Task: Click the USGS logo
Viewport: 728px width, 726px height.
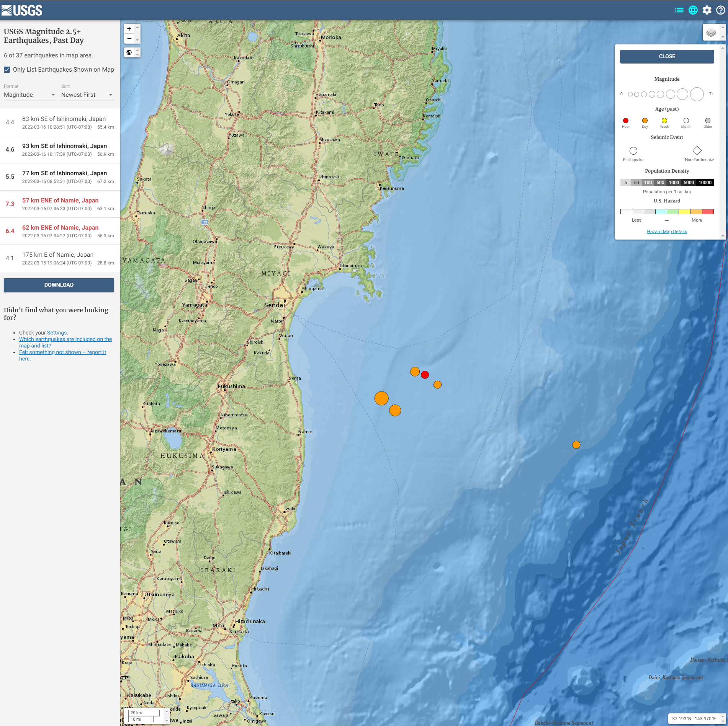Action: (22, 10)
